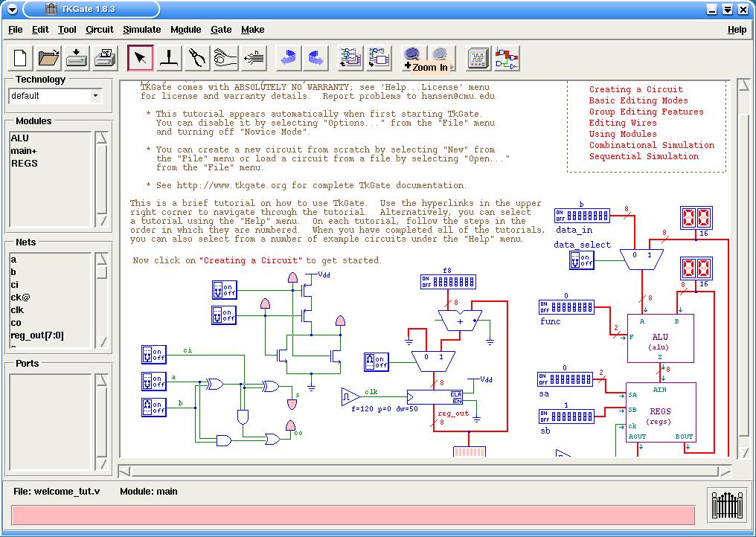Screen dimensions: 756x537
Task: Open the Tool menu
Action: point(67,30)
